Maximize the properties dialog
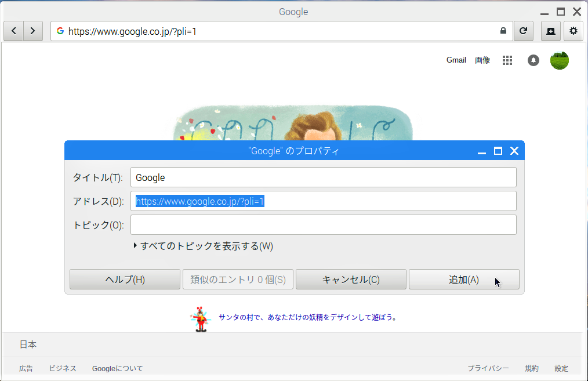Viewport: 588px width, 381px height. (498, 151)
